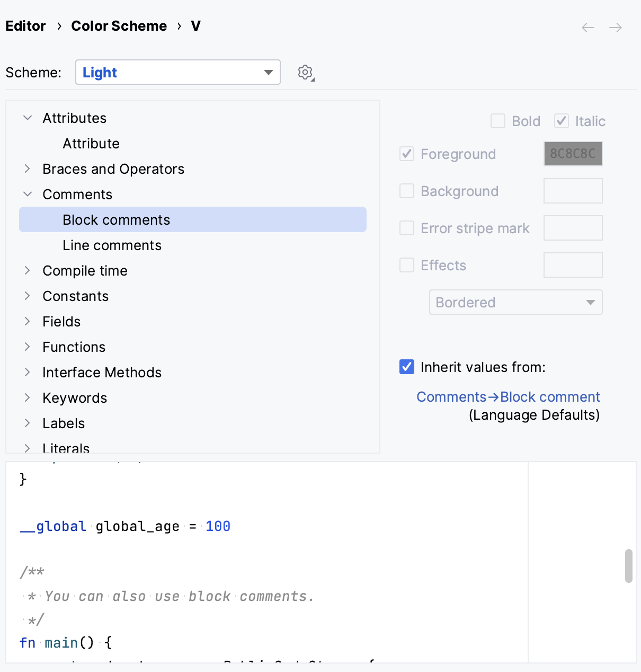The width and height of the screenshot is (641, 672).
Task: Click the Editor breadcrumb
Action: pos(25,25)
